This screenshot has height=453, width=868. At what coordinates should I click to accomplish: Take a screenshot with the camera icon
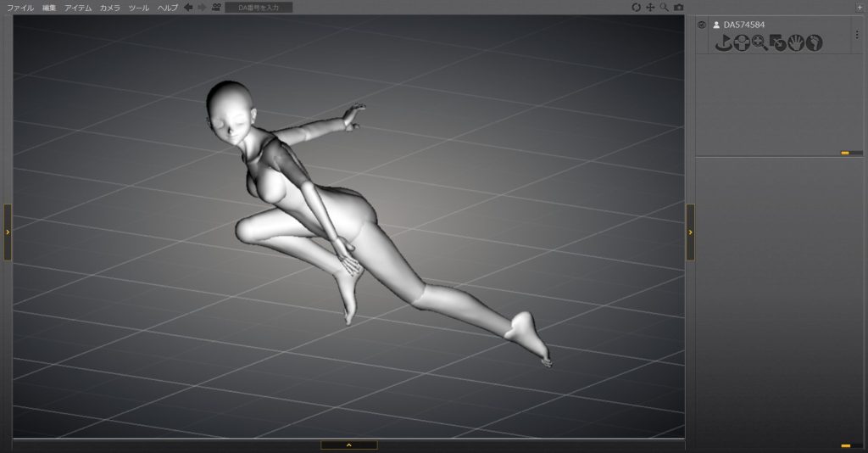tap(678, 7)
